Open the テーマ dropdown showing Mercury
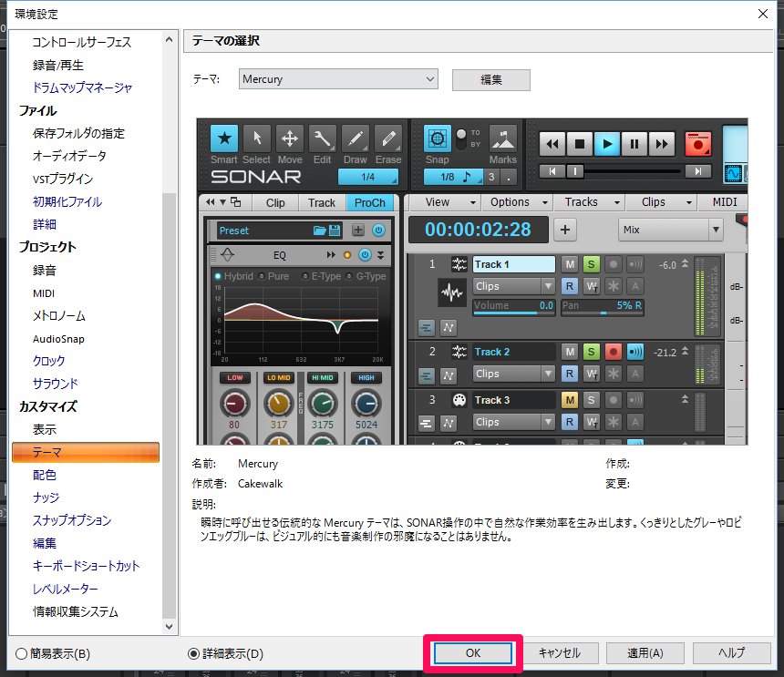This screenshot has height=677, width=784. (338, 79)
